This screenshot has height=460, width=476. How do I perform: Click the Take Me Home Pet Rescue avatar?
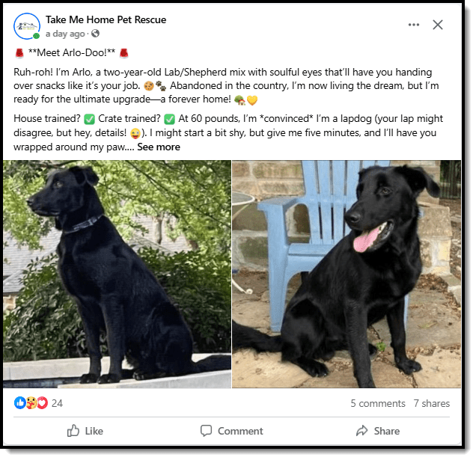27,26
